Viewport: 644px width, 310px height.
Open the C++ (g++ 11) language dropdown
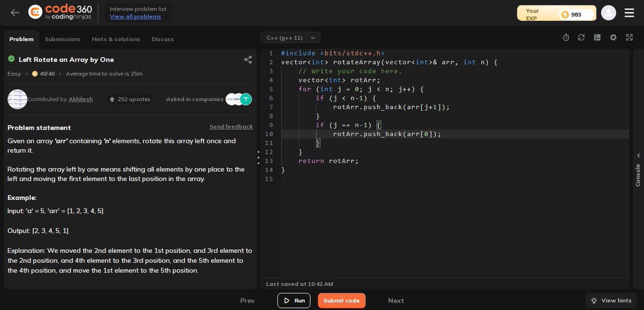290,38
